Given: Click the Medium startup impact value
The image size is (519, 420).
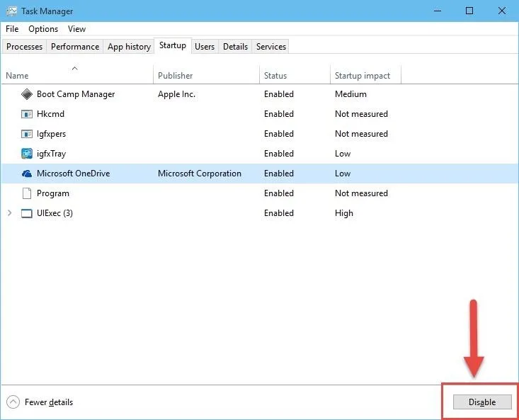Looking at the screenshot, I should 350,94.
